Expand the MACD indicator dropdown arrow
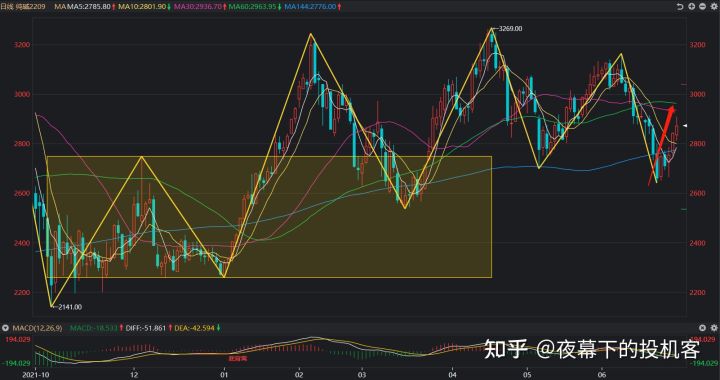Screen dimensions: 720x380 (5, 328)
